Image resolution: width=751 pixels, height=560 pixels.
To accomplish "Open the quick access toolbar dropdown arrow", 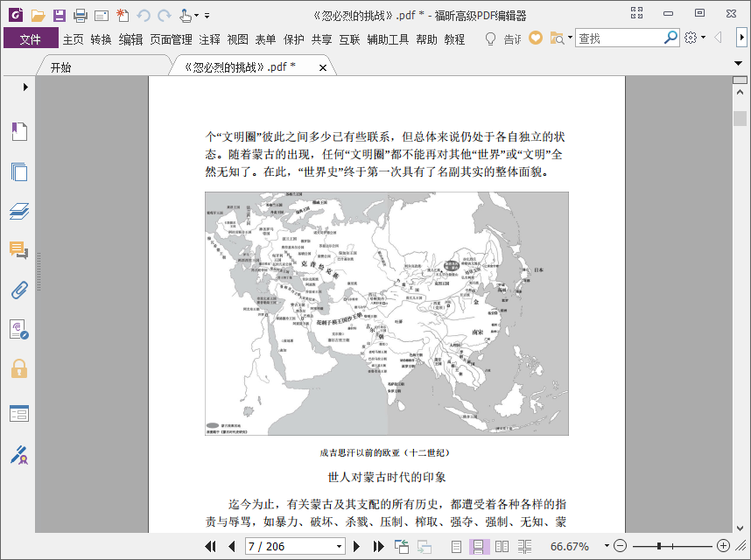I will [x=207, y=16].
